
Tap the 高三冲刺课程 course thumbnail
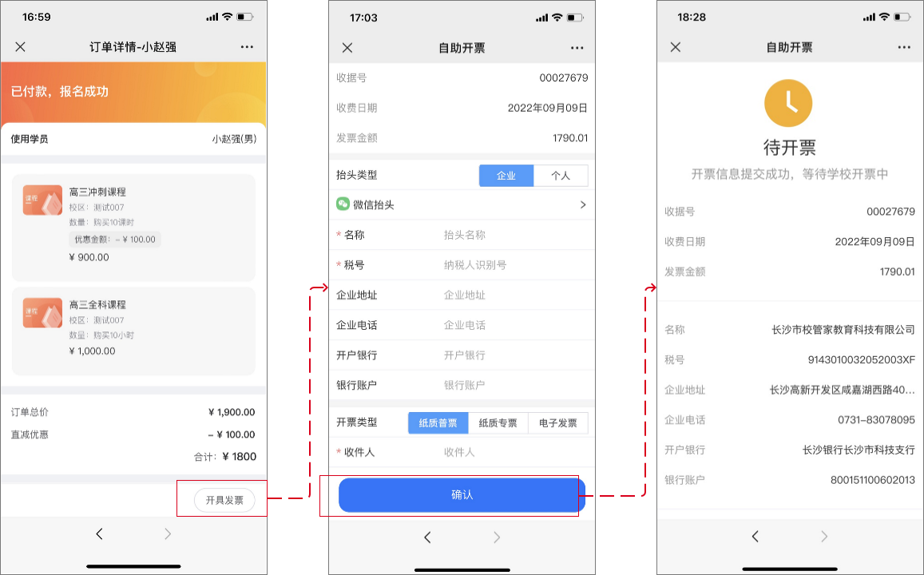coord(42,200)
